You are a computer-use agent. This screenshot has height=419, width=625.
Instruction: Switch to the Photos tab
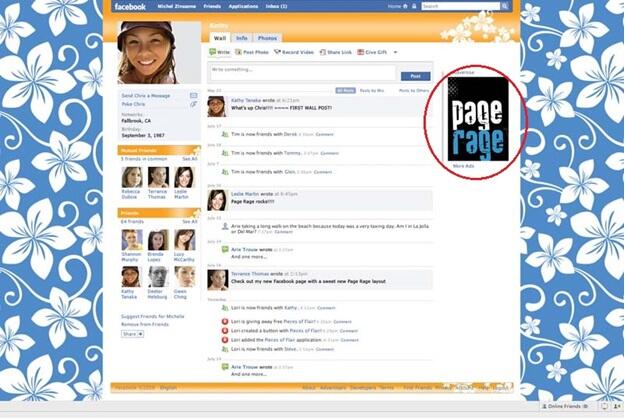(268, 38)
